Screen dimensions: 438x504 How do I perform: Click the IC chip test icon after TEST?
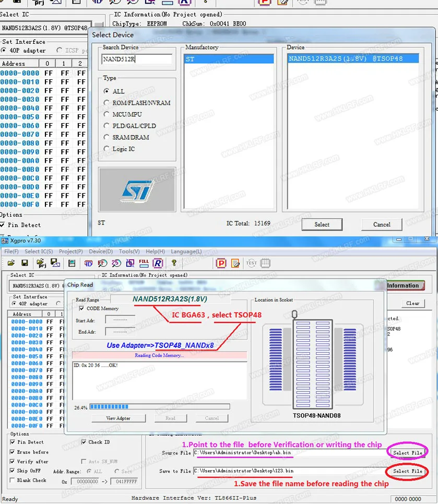coord(265,263)
